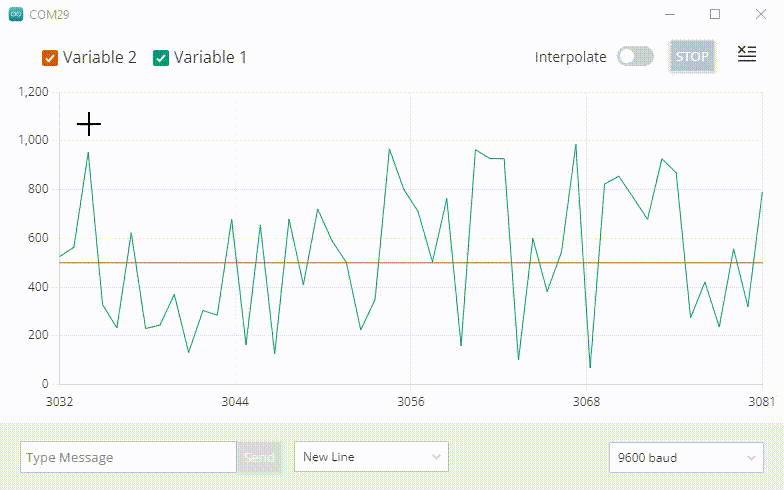Click the Variable 2 legend label

coord(100,57)
